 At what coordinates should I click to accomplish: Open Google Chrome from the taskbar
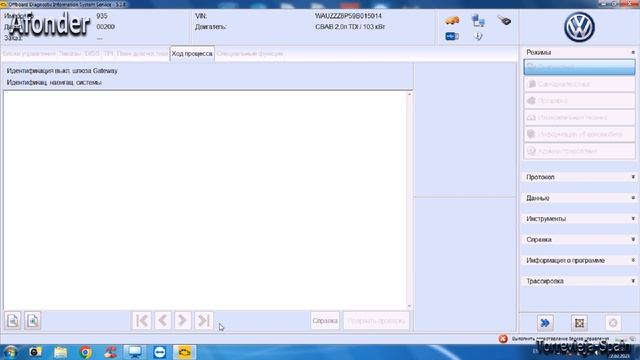pyautogui.click(x=85, y=352)
